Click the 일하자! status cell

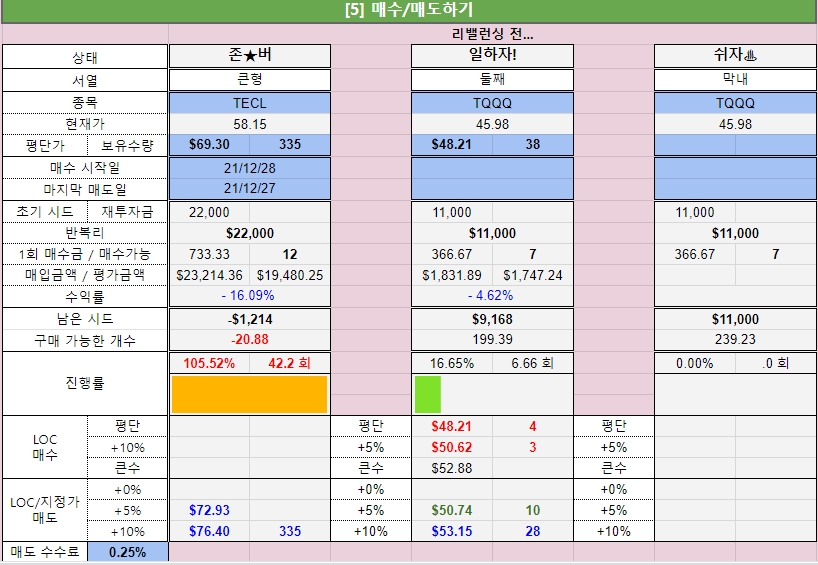[x=492, y=55]
